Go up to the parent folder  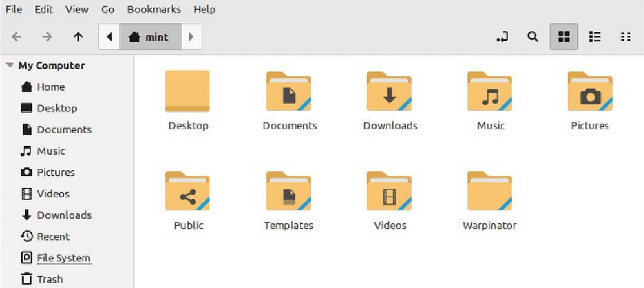click(78, 37)
